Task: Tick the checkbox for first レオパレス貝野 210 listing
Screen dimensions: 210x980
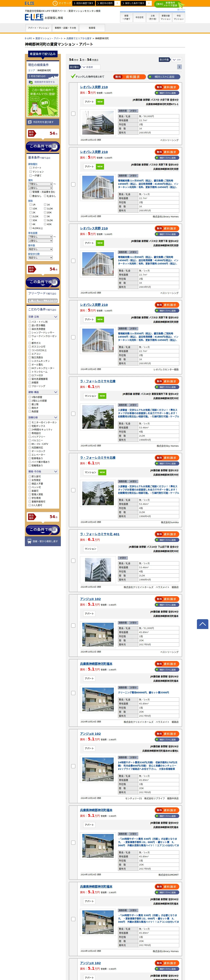Action: click(73, 114)
